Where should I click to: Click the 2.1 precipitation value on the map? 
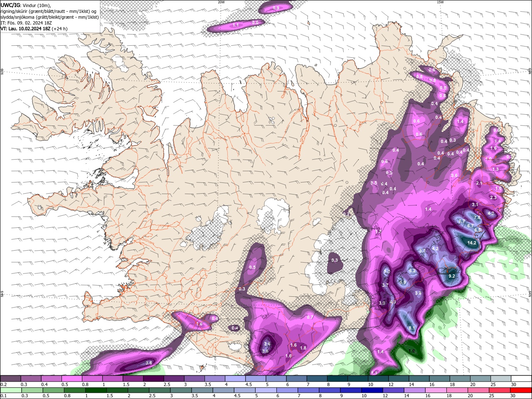click(479, 183)
